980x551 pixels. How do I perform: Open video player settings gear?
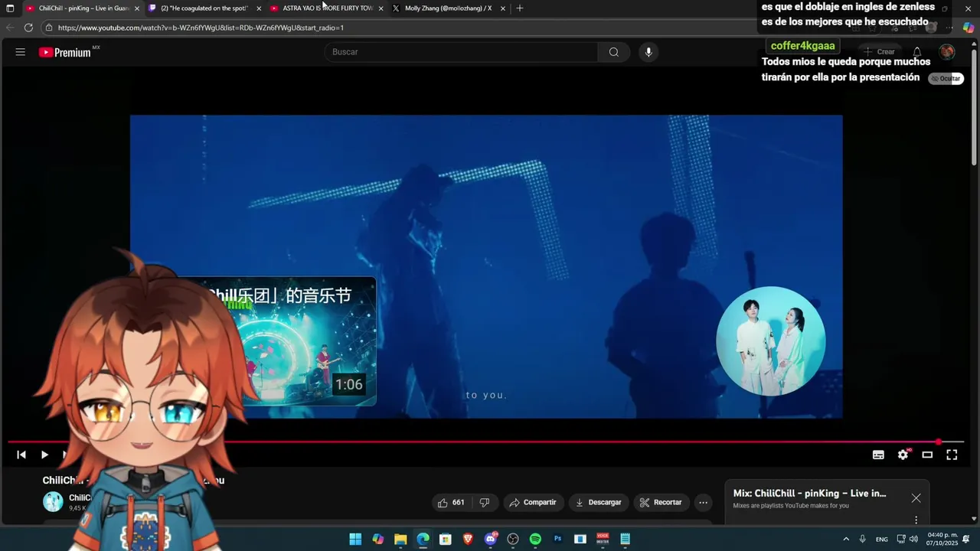[903, 455]
